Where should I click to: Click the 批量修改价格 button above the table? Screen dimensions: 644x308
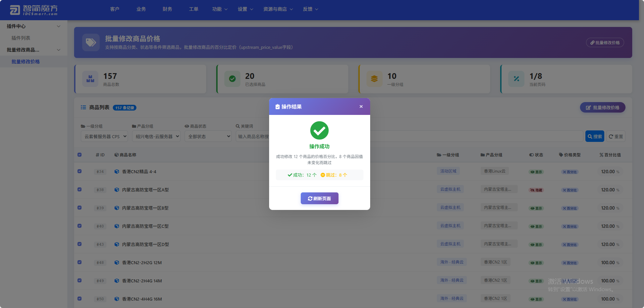click(603, 107)
